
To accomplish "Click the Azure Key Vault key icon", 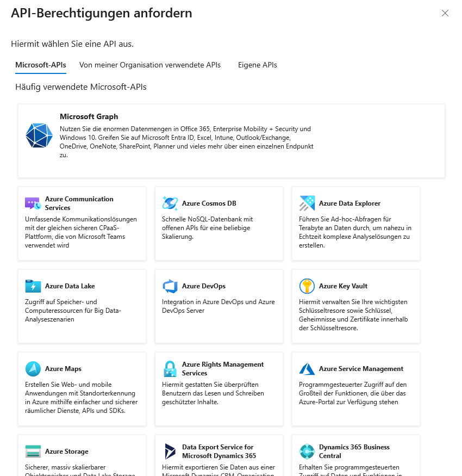I will point(307,286).
